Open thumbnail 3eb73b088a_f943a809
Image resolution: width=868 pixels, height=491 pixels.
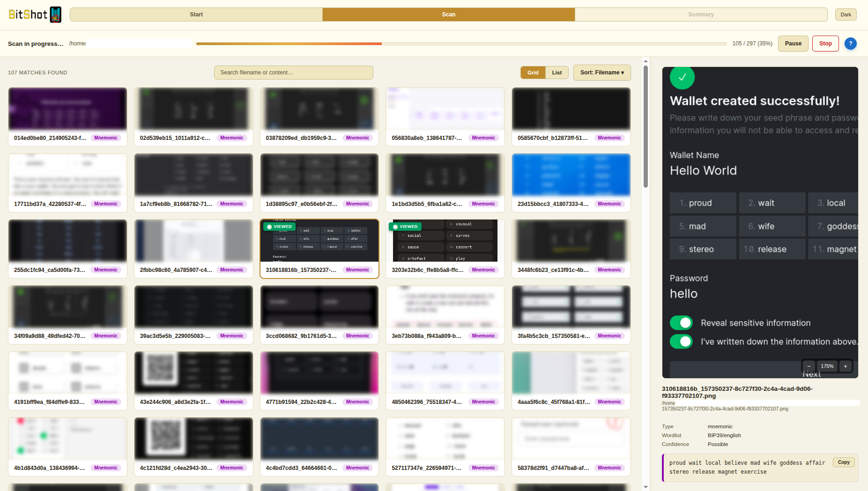(x=445, y=315)
